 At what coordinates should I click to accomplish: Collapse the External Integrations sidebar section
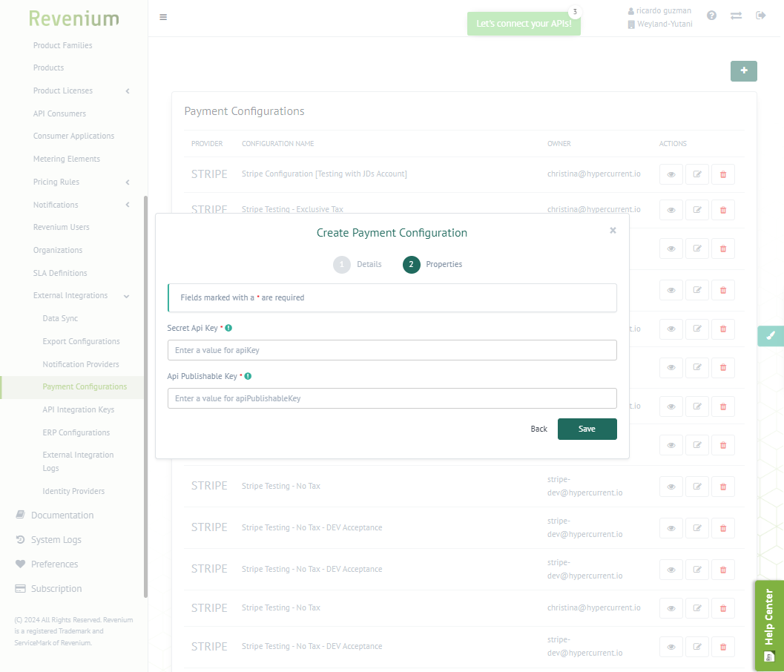tap(127, 296)
